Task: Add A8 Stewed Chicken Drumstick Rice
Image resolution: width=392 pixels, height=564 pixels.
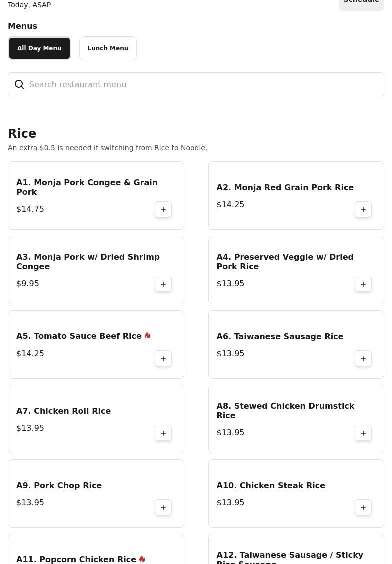Action: click(x=363, y=433)
